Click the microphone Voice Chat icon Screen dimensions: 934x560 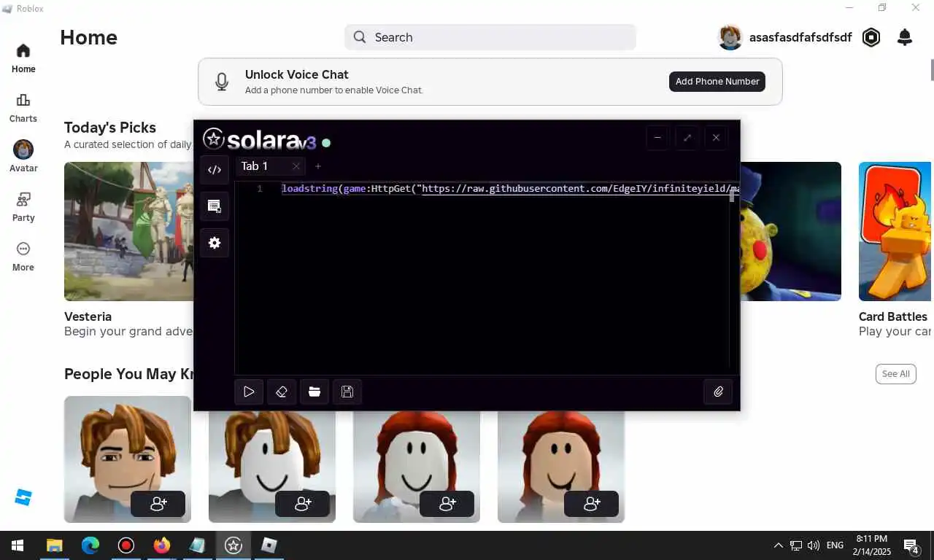click(x=222, y=82)
